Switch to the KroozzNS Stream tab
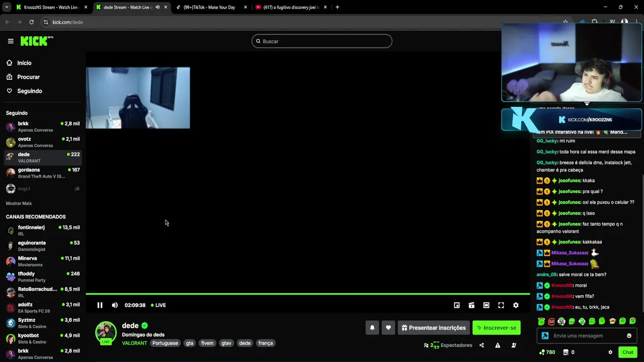The width and height of the screenshot is (644, 362). pyautogui.click(x=51, y=7)
